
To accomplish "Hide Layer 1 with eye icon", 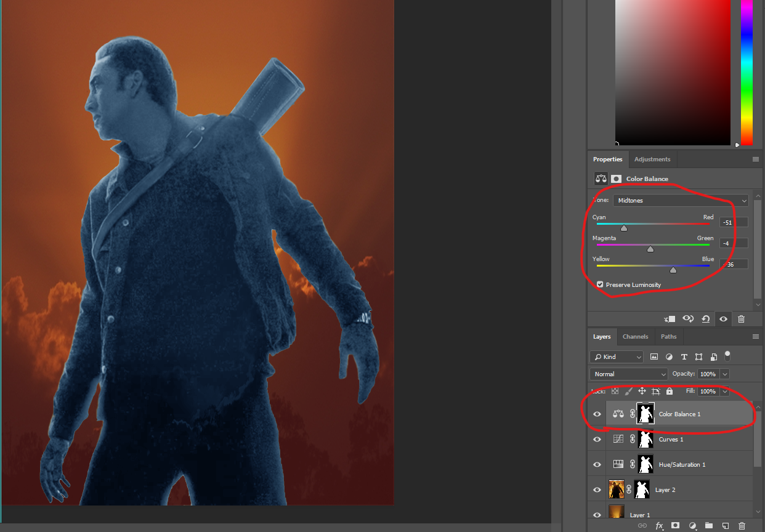I will click(597, 515).
